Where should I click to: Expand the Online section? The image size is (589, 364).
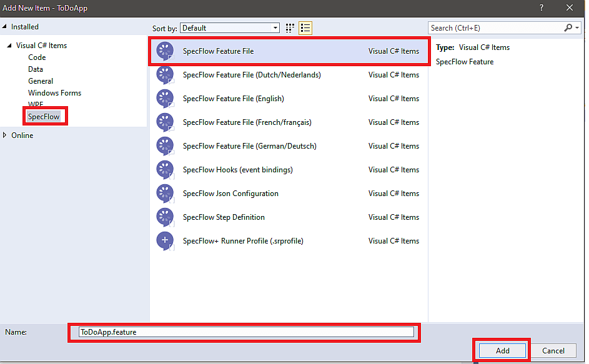[x=6, y=135]
